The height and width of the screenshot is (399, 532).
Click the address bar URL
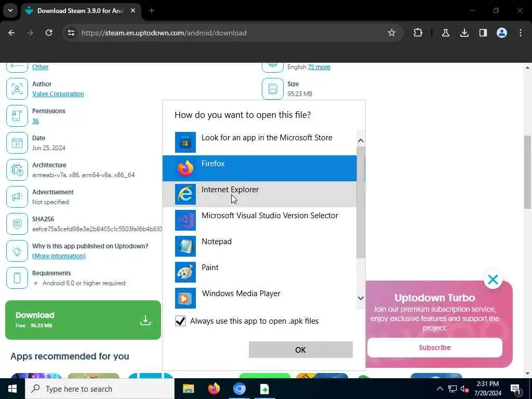tap(164, 33)
